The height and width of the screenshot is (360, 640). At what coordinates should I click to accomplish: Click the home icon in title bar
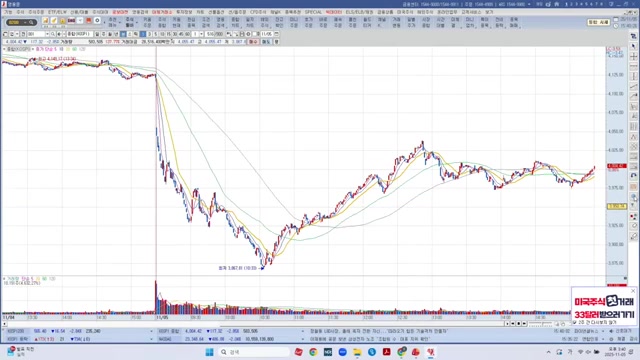tap(556, 4)
